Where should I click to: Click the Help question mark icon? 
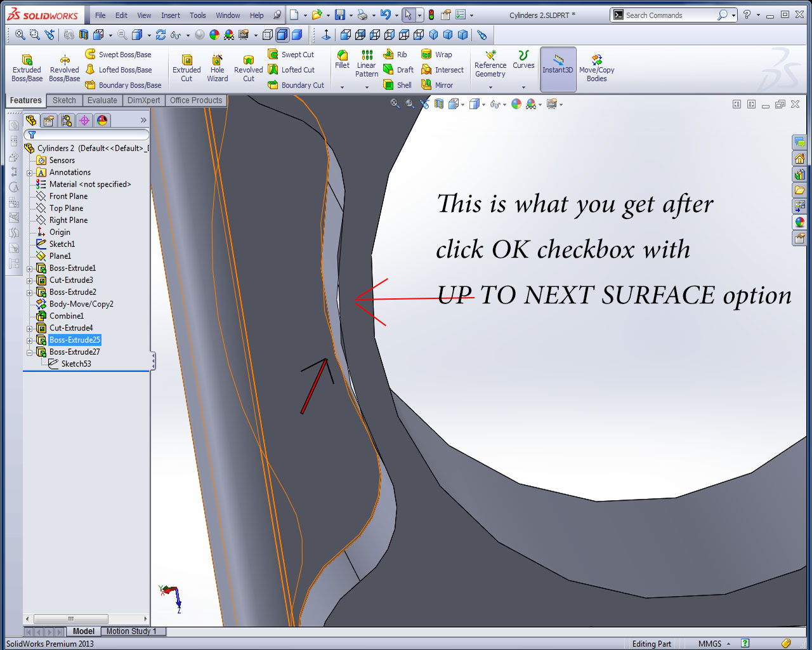coord(747,15)
